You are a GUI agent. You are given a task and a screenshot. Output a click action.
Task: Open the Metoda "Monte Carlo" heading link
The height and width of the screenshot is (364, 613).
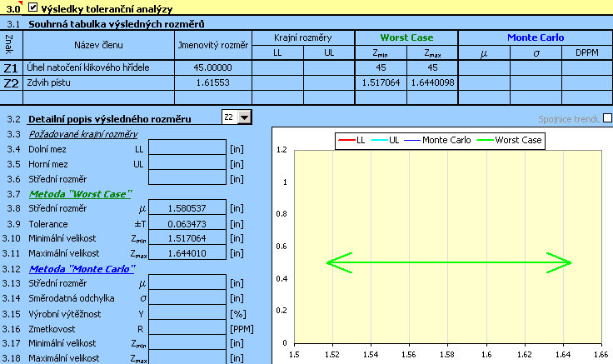click(82, 269)
